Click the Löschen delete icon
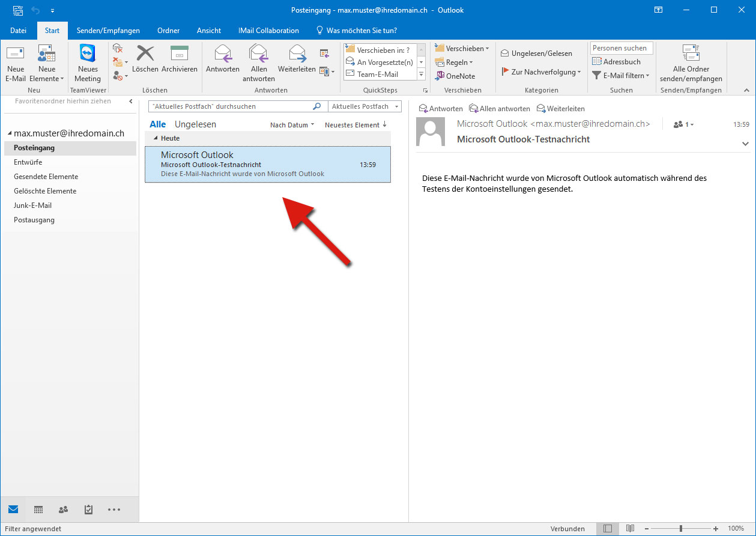Screen dimensions: 756x536 coord(145,54)
